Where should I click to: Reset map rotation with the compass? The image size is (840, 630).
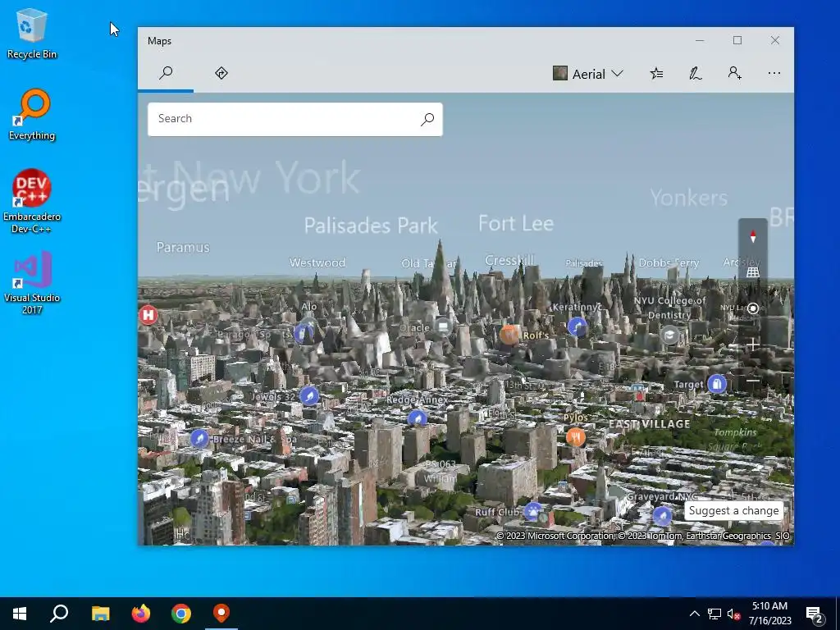point(753,237)
